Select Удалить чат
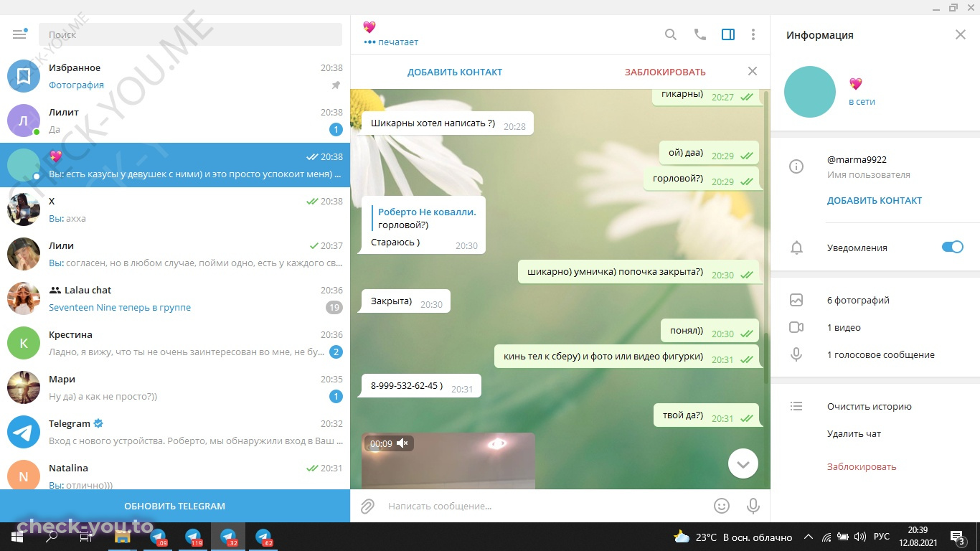 [x=854, y=433]
